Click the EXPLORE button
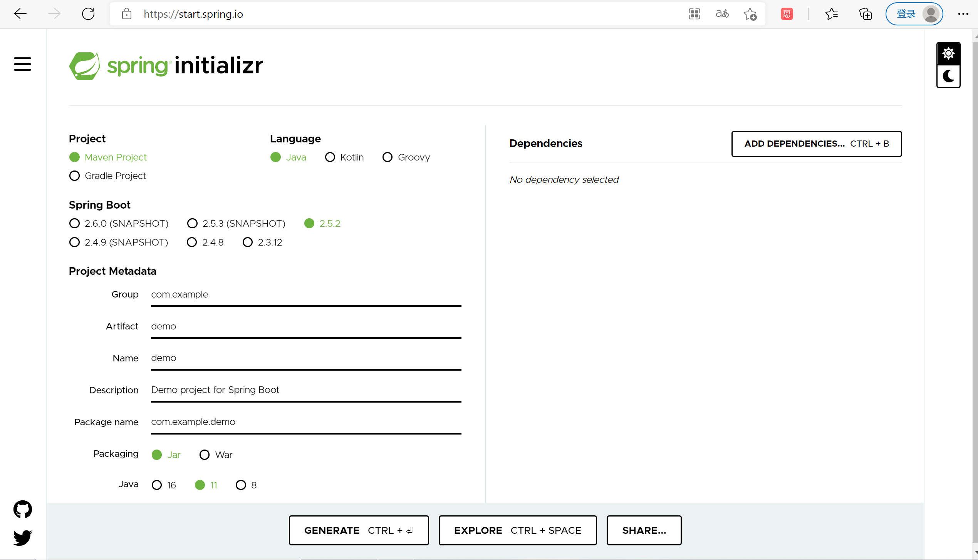 pyautogui.click(x=517, y=530)
